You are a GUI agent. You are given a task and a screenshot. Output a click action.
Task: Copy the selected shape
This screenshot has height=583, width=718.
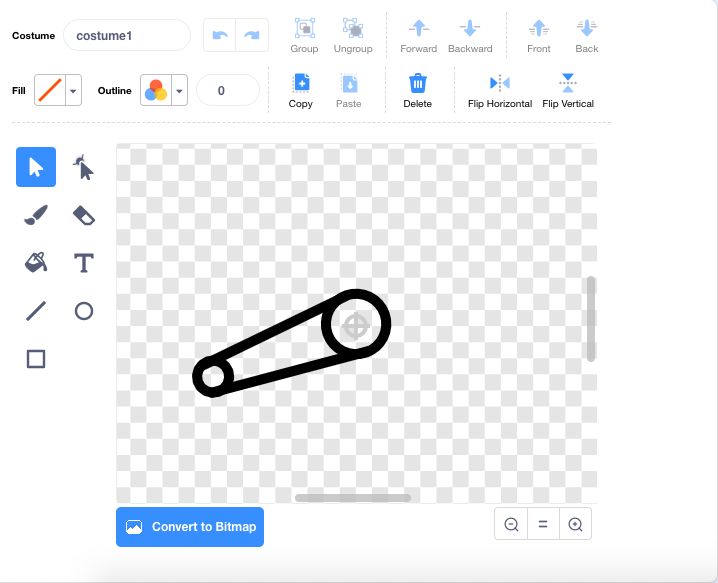(301, 91)
